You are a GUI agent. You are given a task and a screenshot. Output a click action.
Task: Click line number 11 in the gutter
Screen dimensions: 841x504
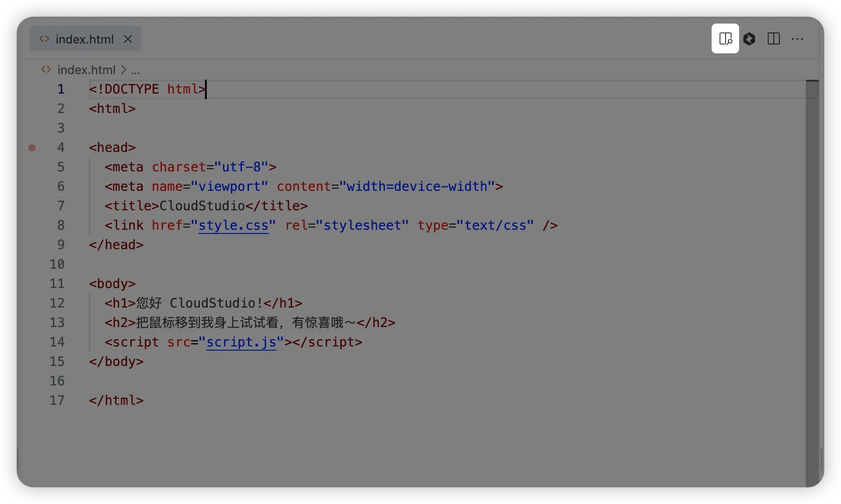click(57, 284)
